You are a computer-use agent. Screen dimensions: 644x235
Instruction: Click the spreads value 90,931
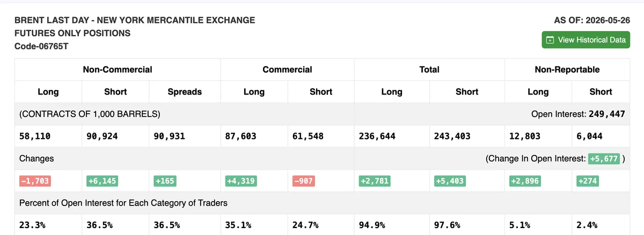point(169,136)
